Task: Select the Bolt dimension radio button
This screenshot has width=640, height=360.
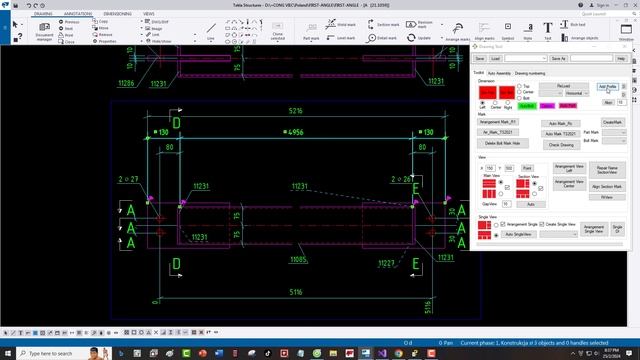Action: tap(519, 98)
